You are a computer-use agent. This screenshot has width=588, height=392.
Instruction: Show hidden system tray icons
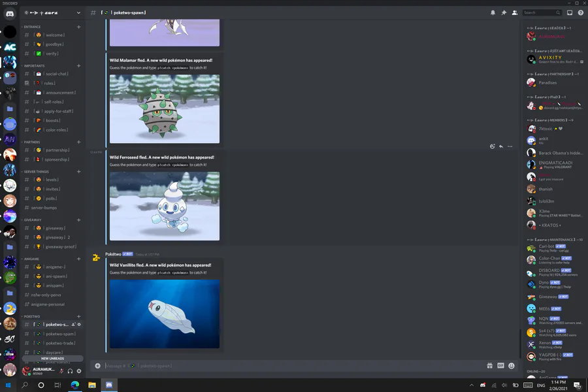(471, 385)
